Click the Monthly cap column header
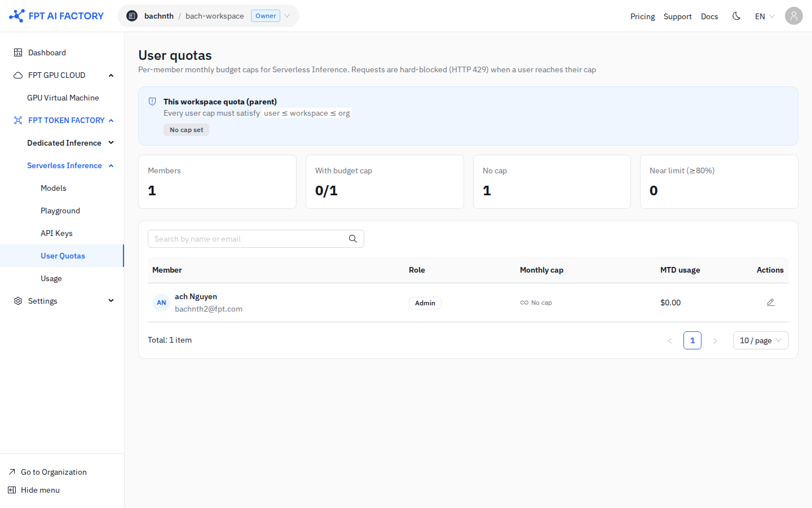This screenshot has width=812, height=508. (541, 270)
